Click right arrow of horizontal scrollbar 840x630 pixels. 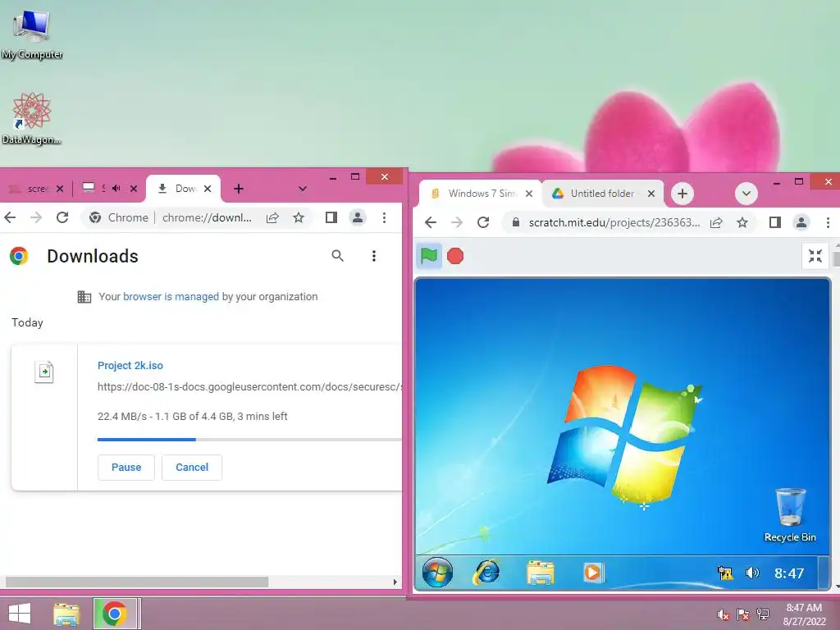pos(395,582)
